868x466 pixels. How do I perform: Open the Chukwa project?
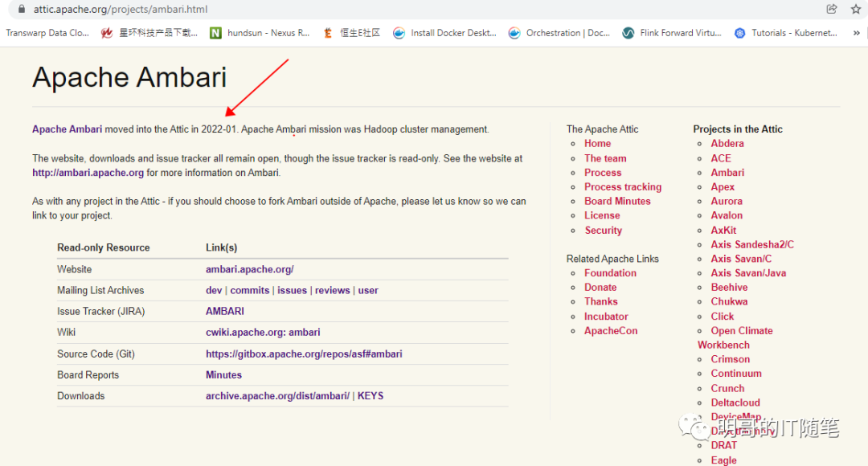point(729,302)
